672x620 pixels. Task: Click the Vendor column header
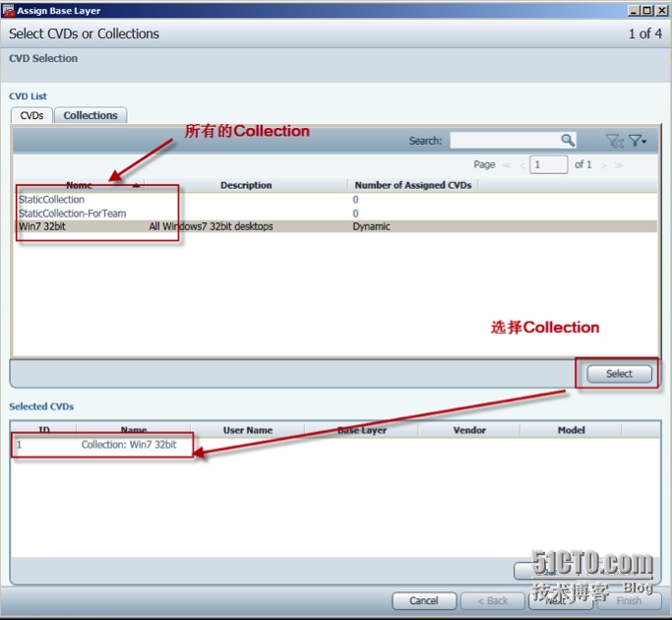(469, 430)
